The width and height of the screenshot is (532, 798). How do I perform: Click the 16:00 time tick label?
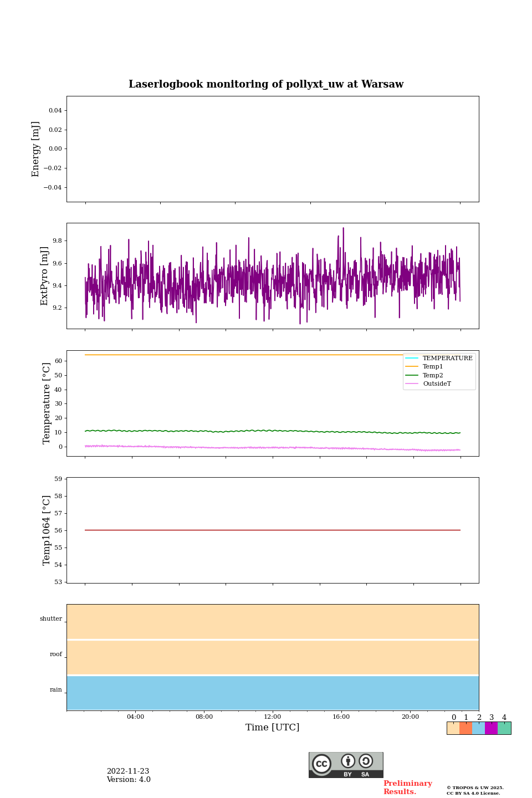341,717
